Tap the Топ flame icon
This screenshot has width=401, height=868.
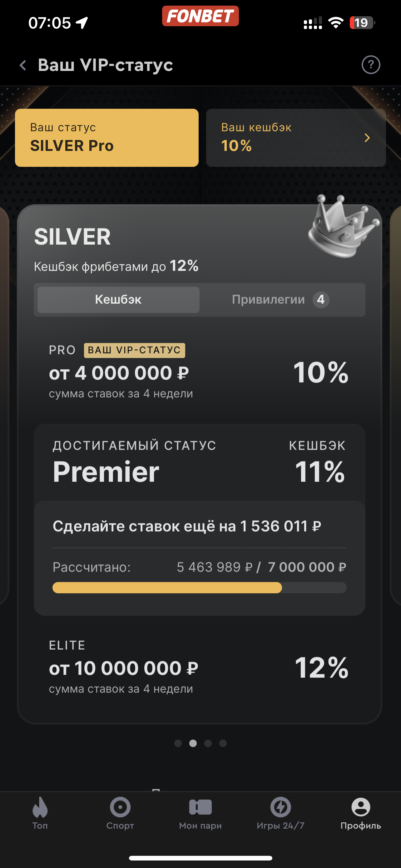click(40, 807)
